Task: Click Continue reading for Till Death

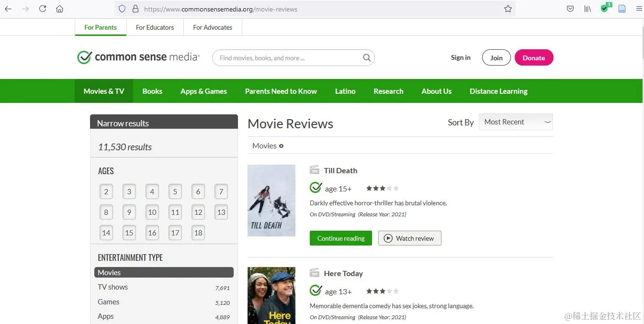Action: point(341,238)
